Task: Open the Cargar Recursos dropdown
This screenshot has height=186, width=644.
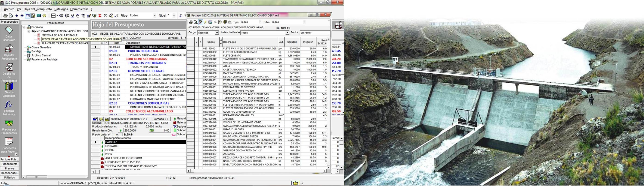Action: [217, 33]
